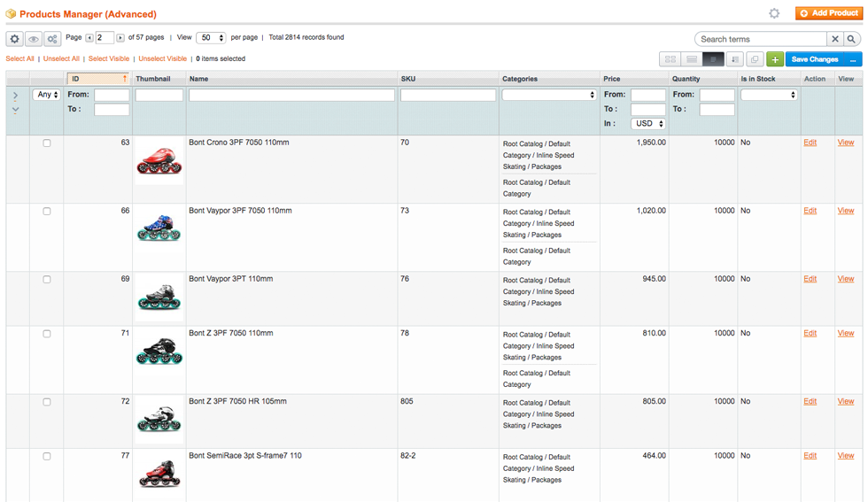Image resolution: width=868 pixels, height=502 pixels.
Task: Click the gear icon near Add Product
Action: pos(774,13)
